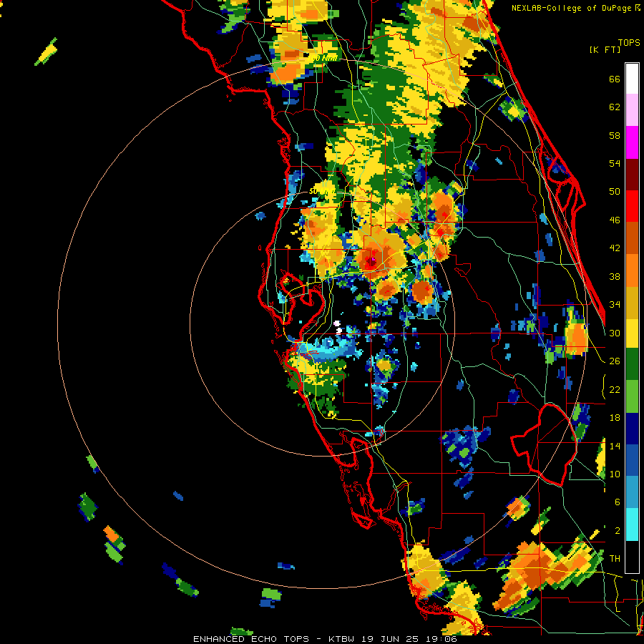Pick the cyan legend band
The width and height of the screenshot is (644, 644).
[x=632, y=525]
